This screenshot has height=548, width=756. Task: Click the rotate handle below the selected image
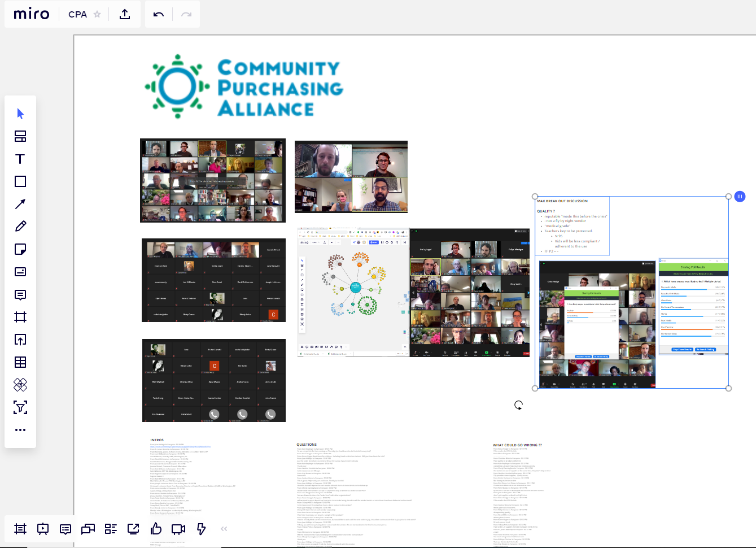click(518, 405)
